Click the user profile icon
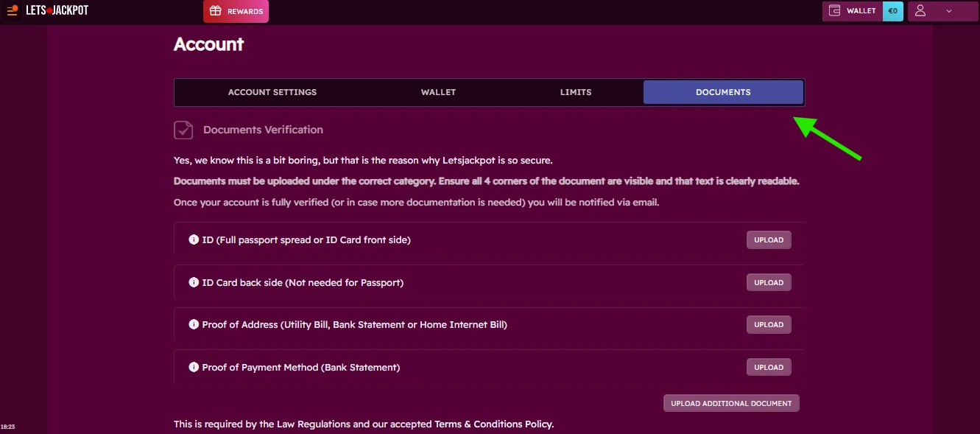The width and height of the screenshot is (980, 434). point(921,11)
